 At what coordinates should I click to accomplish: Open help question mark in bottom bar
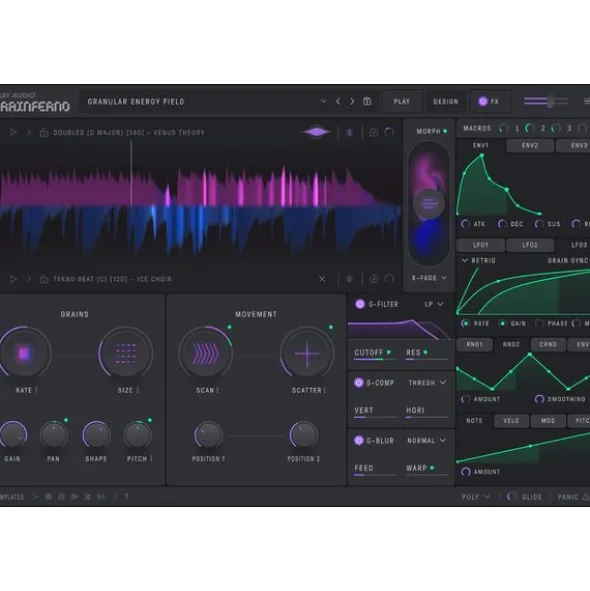tap(126, 497)
